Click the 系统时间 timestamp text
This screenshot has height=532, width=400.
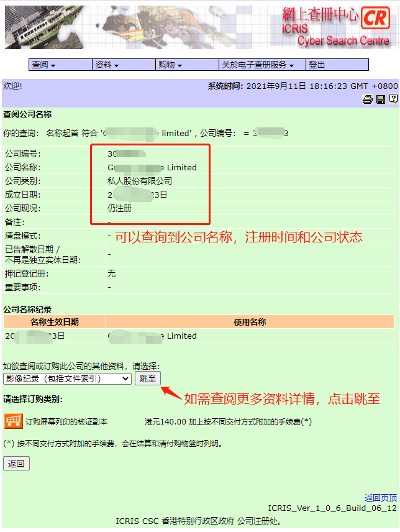click(302, 86)
